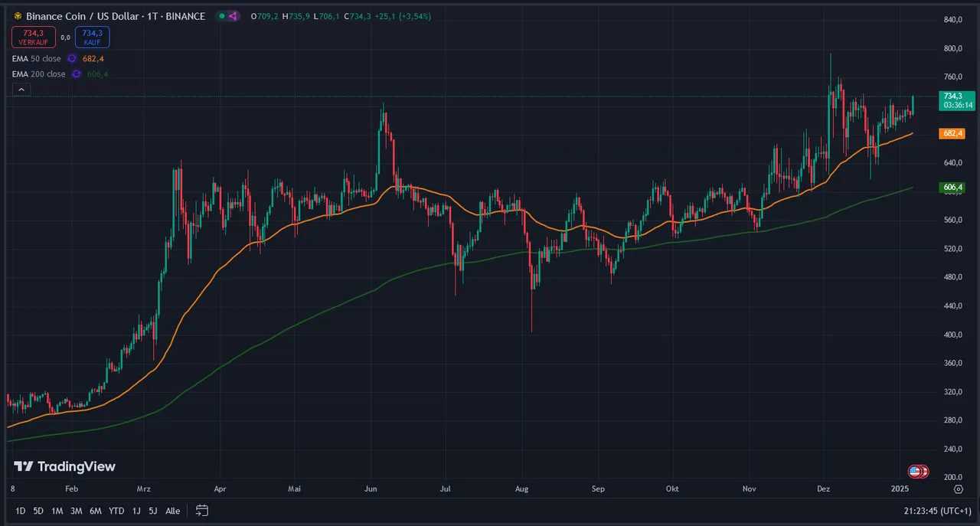Open the go-to-date calendar icon

point(202,510)
